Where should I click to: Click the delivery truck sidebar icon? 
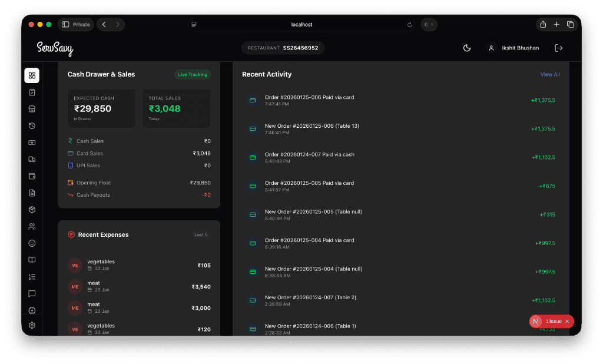coord(32,159)
